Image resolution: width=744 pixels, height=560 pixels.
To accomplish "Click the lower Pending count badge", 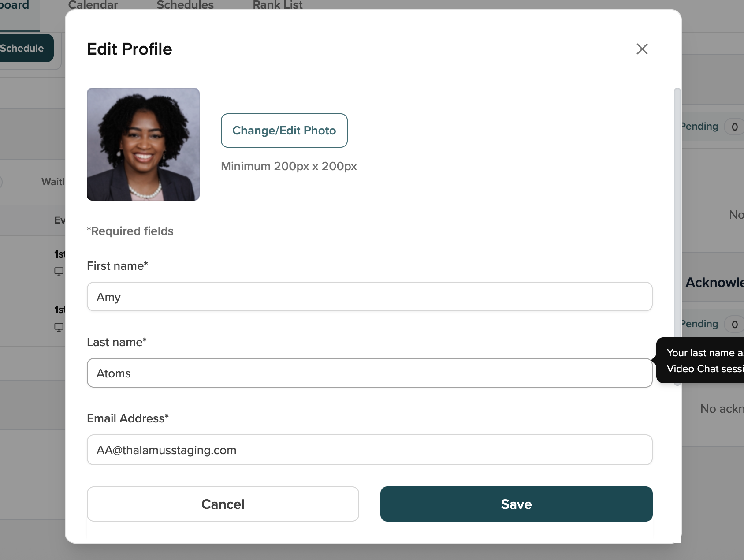I will point(734,325).
